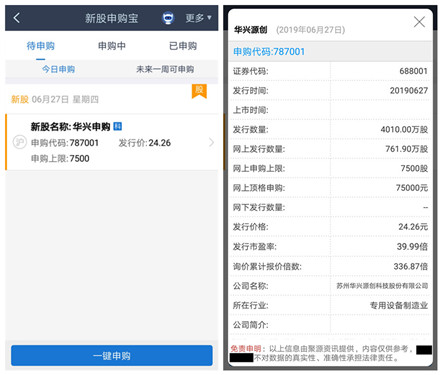The image size is (442, 375).
Task: Click the 沪 exchange circle icon
Action: pyautogui.click(x=20, y=142)
